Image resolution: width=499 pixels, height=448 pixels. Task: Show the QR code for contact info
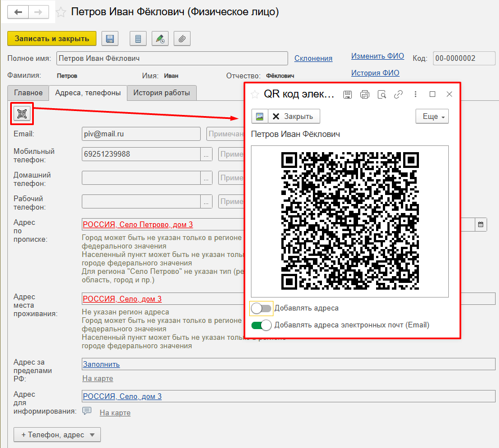click(22, 113)
